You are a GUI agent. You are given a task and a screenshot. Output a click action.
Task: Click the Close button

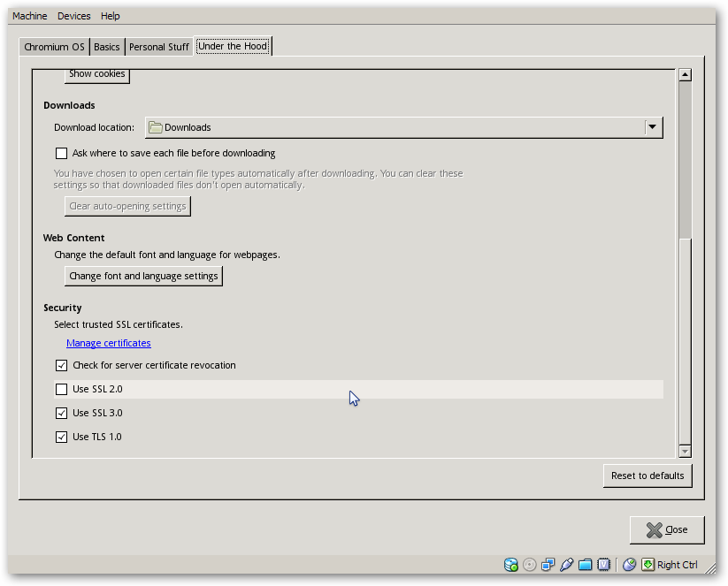click(667, 529)
